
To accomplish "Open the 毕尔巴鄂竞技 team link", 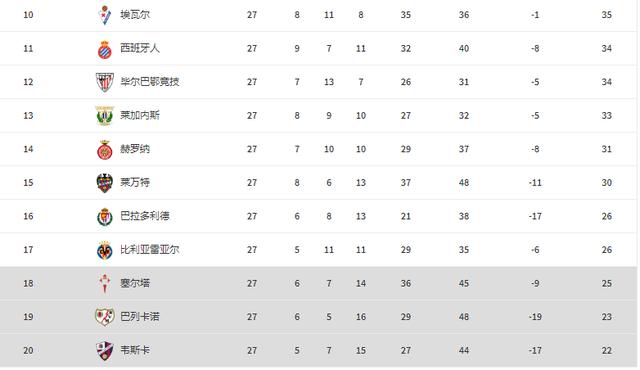I will point(149,82).
